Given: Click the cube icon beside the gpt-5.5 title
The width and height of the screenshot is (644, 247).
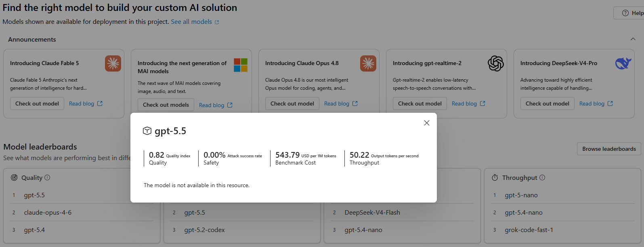Looking at the screenshot, I should coord(147,131).
